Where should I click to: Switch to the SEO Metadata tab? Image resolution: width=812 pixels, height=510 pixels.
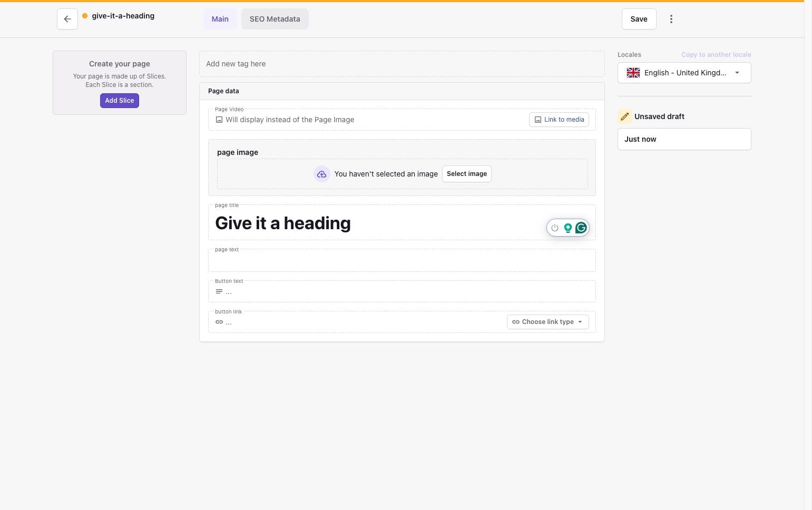click(x=275, y=19)
